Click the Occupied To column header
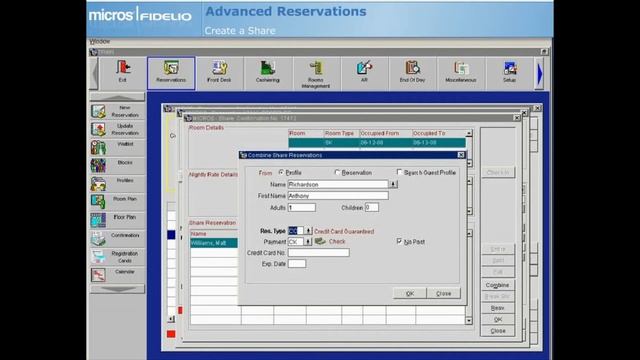 click(438, 133)
